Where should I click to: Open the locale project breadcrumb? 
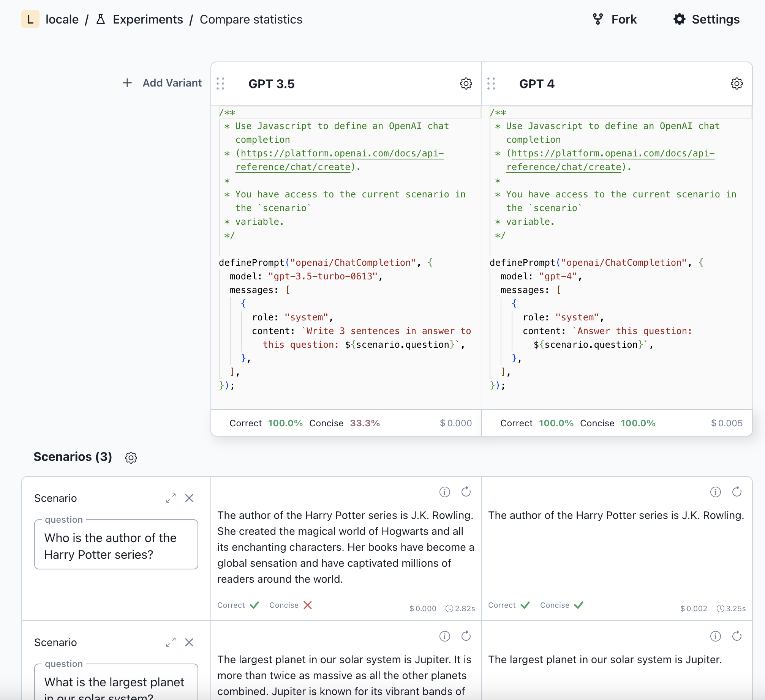tap(62, 19)
